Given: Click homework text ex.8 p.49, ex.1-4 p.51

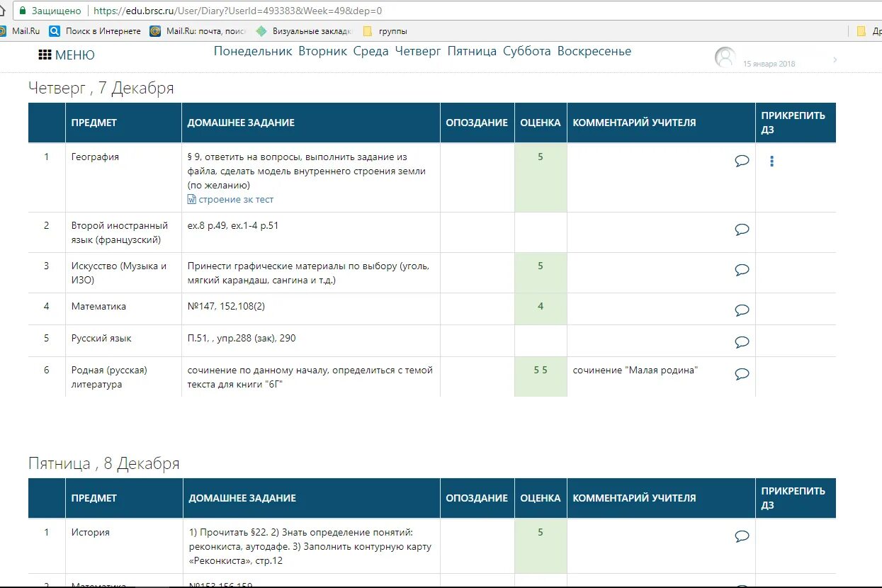Looking at the screenshot, I should (234, 225).
